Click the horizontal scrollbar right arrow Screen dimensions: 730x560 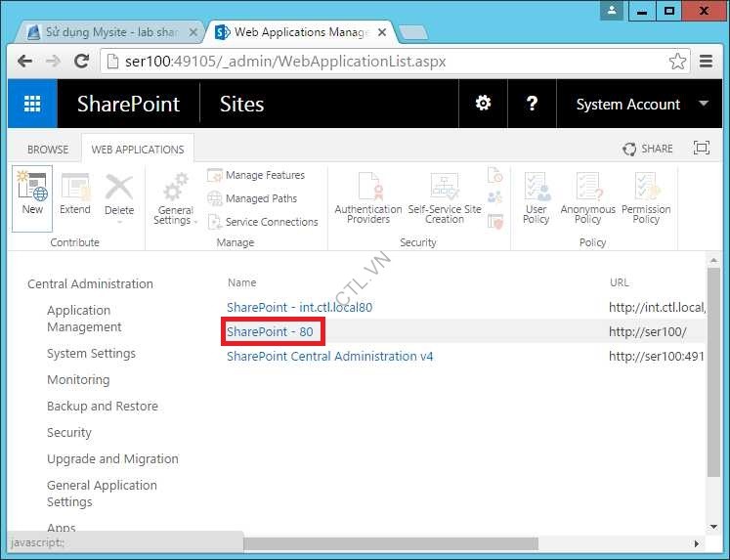click(697, 543)
